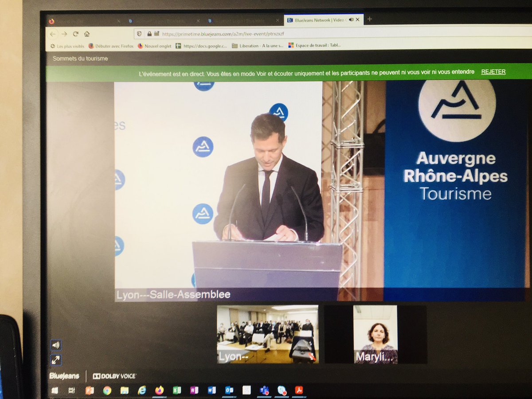Click the padlock site security icon
The height and width of the screenshot is (399, 532).
click(x=149, y=34)
